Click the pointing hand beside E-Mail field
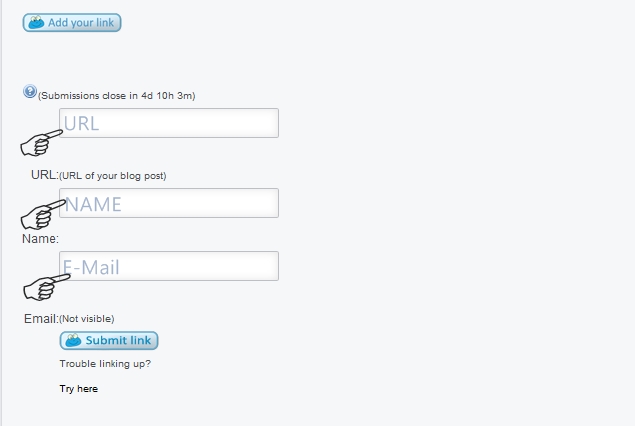 (47, 287)
